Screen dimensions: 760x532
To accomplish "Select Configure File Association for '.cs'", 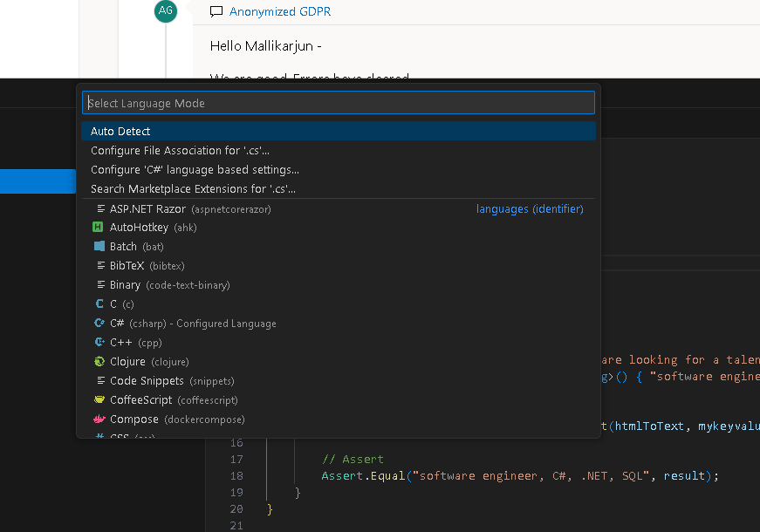I will [338, 151].
